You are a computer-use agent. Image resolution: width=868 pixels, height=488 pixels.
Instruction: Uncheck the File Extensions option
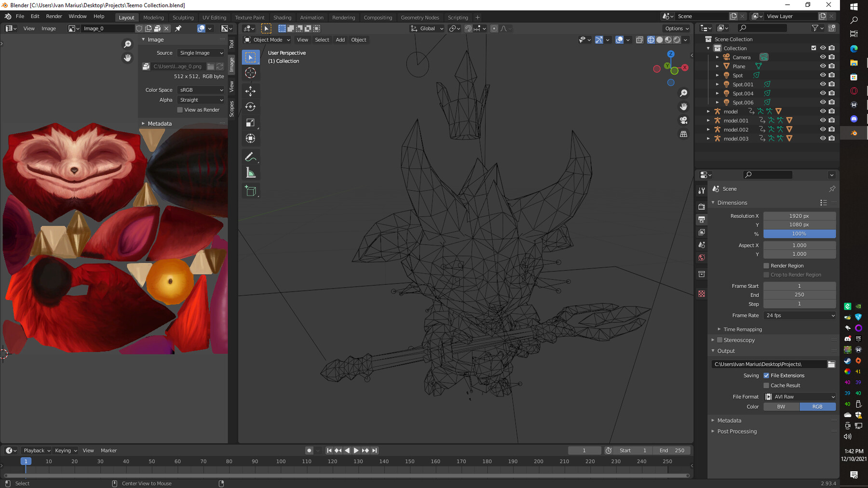[766, 376]
